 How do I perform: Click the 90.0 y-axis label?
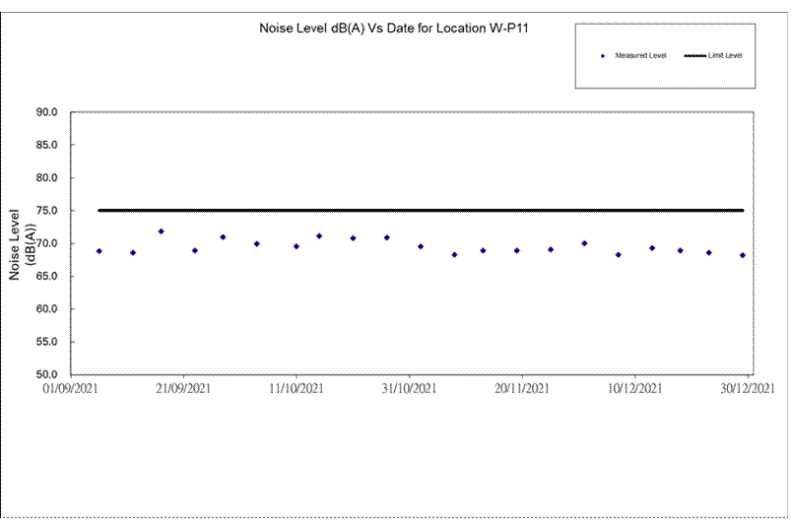[x=46, y=112]
